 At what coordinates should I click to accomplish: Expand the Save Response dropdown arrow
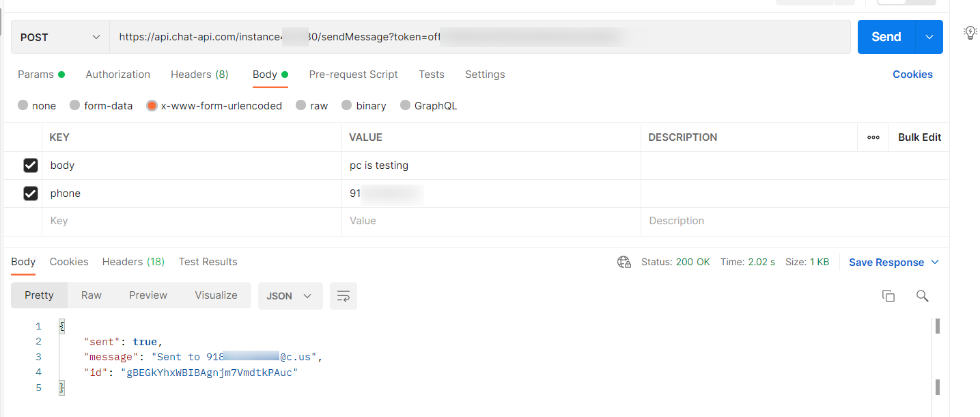tap(935, 263)
